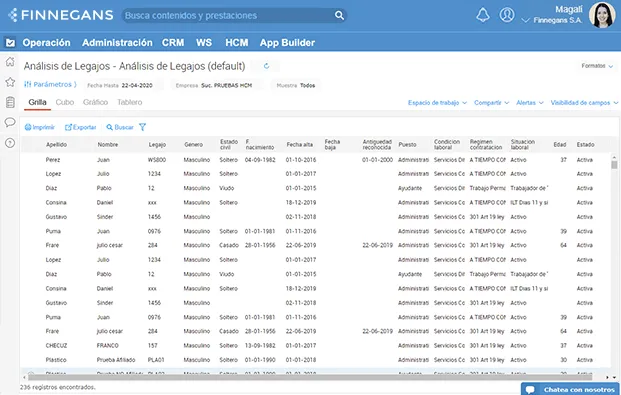The width and height of the screenshot is (621, 395).
Task: Open the Parámetros panel
Action: click(x=50, y=84)
